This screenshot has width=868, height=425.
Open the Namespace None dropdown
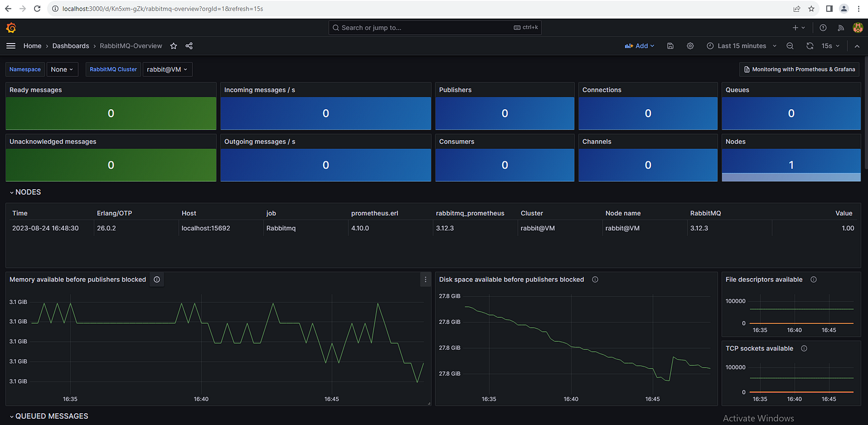(63, 69)
